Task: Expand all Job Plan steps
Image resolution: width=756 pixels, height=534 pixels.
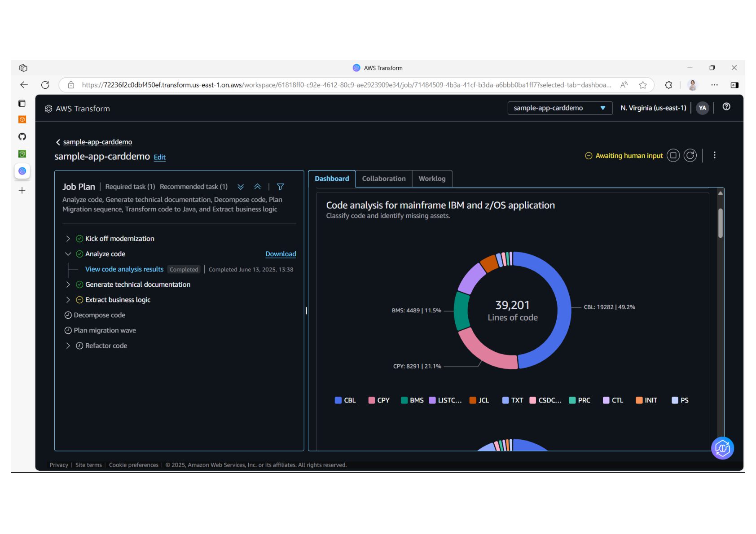Action: click(x=241, y=187)
